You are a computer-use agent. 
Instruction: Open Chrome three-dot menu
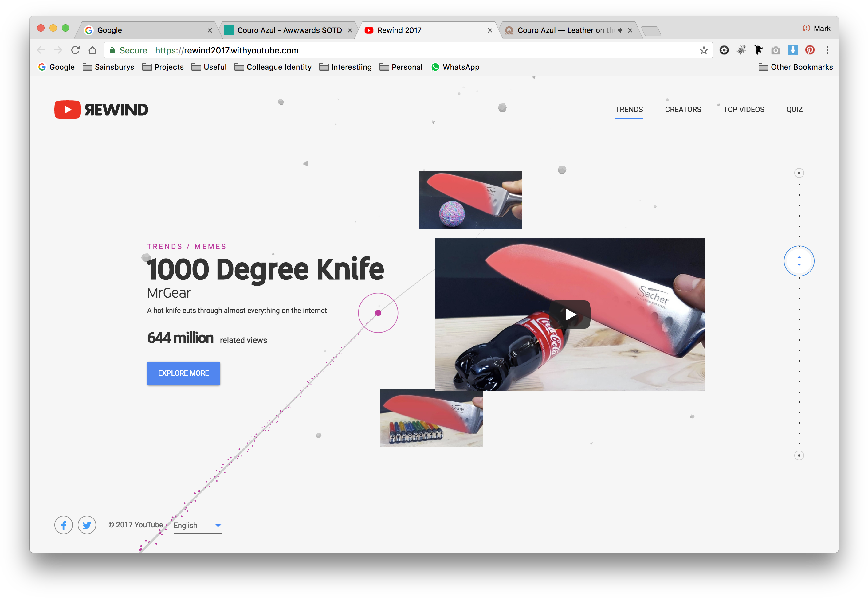[827, 50]
